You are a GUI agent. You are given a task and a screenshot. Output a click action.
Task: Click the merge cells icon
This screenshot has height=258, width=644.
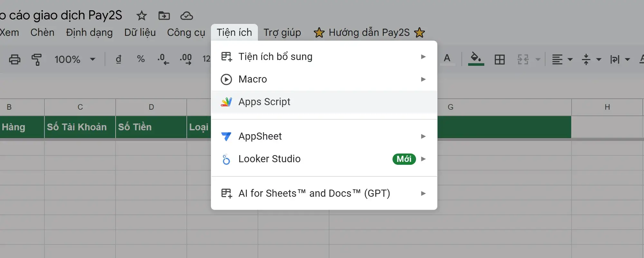click(x=523, y=59)
